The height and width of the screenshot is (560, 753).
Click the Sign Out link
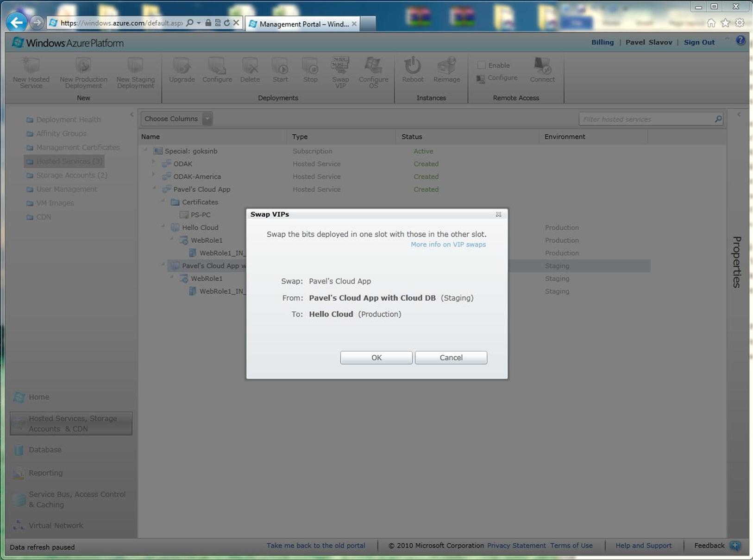(699, 42)
